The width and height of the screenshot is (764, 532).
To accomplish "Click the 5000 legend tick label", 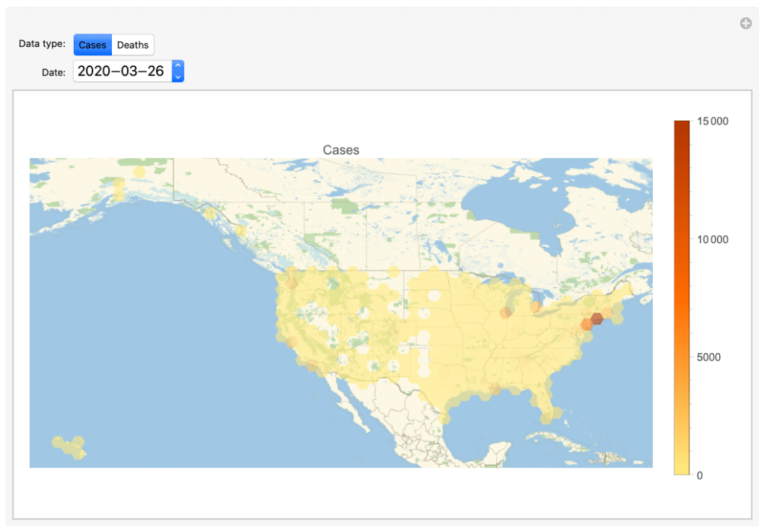I will pyautogui.click(x=710, y=357).
